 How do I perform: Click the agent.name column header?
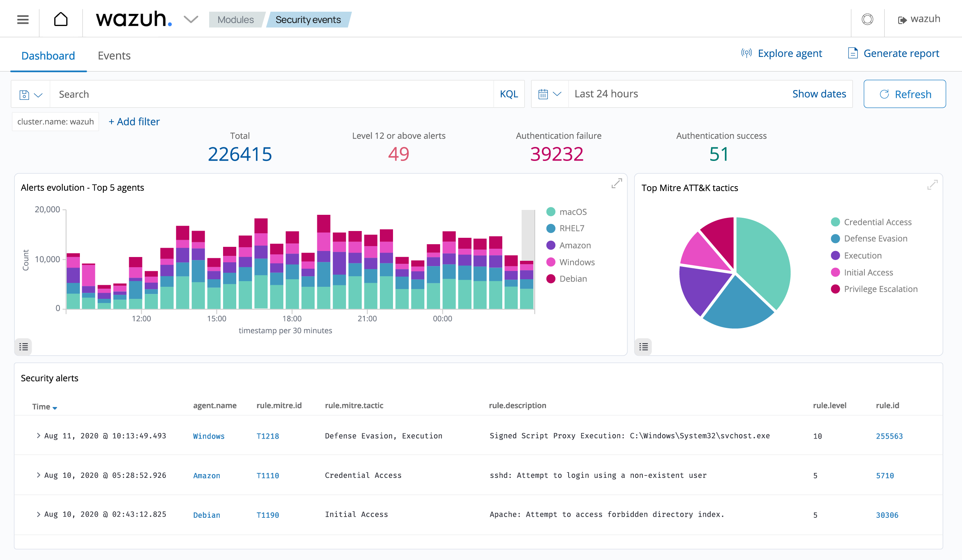(x=215, y=406)
